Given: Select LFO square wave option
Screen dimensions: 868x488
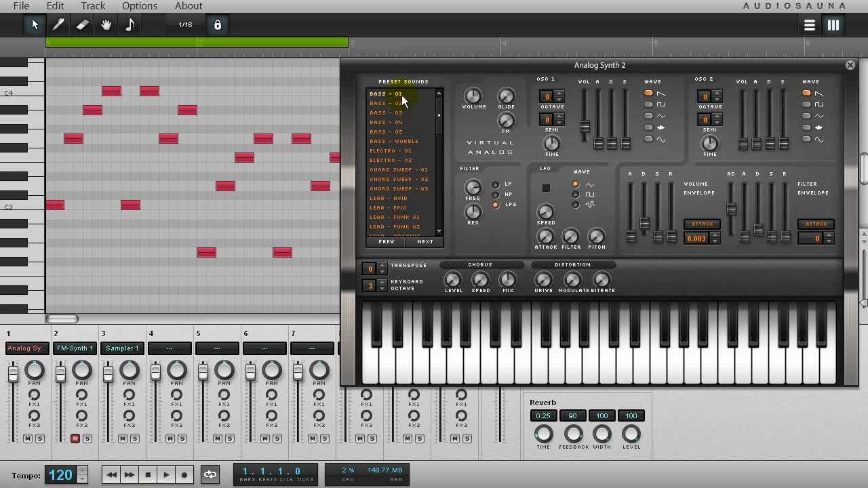Looking at the screenshot, I should [x=576, y=195].
